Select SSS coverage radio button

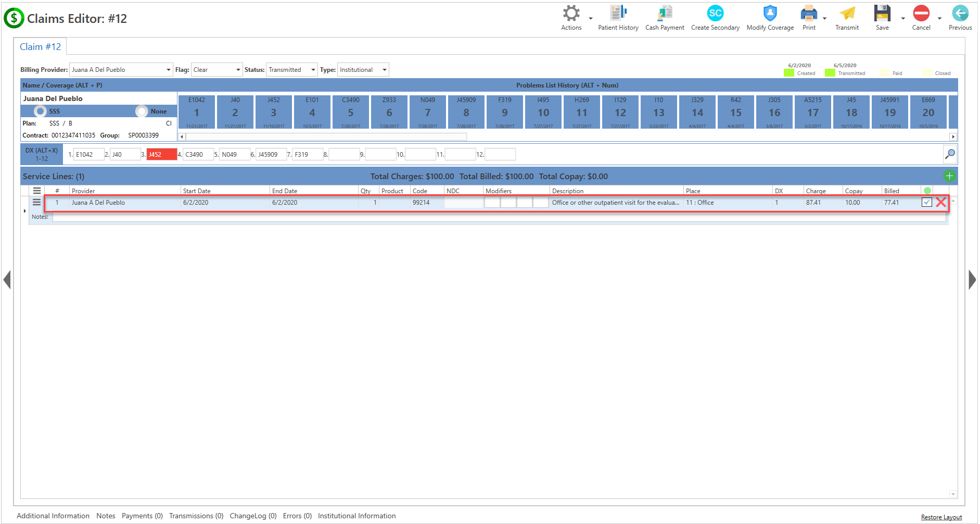pyautogui.click(x=40, y=111)
